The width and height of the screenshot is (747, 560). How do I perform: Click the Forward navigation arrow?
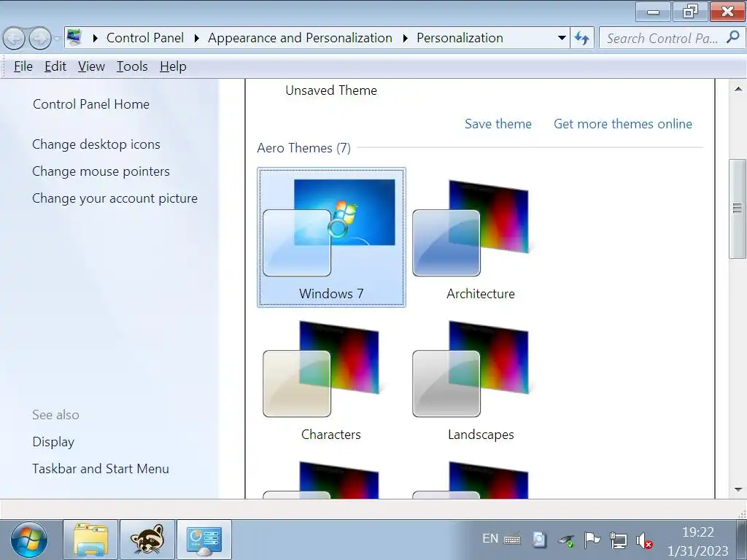(x=40, y=39)
